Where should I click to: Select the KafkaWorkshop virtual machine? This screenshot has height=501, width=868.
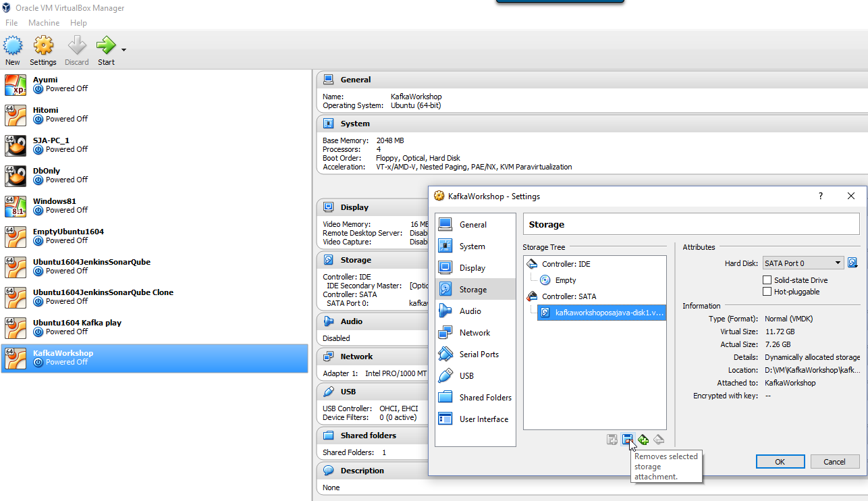point(155,358)
